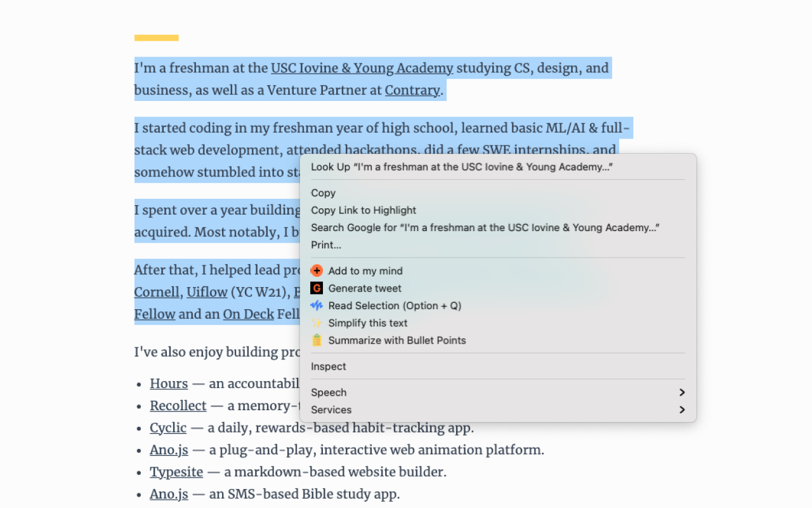Open the Print… menu option
812x508 pixels.
tap(326, 245)
